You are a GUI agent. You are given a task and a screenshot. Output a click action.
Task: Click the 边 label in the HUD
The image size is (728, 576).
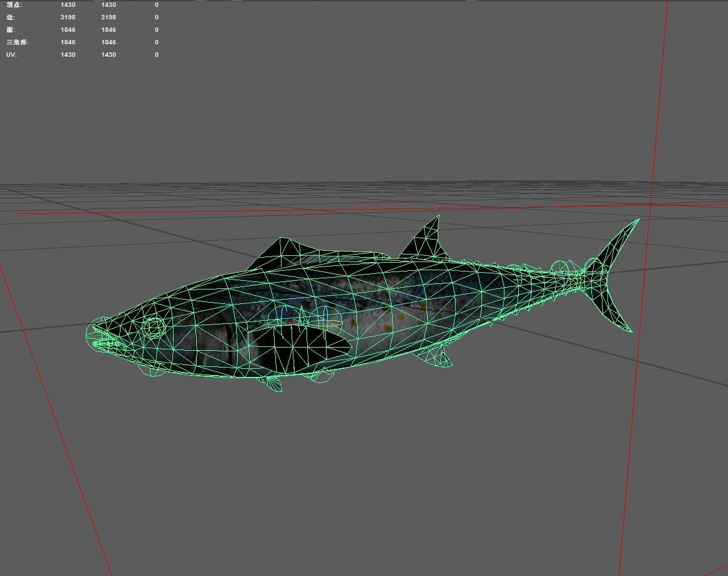pos(11,17)
